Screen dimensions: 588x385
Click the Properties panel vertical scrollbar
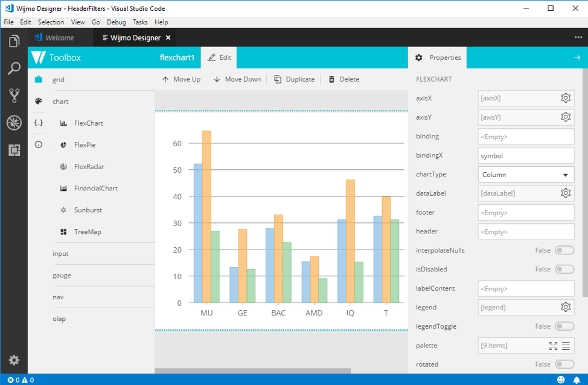tap(585, 183)
